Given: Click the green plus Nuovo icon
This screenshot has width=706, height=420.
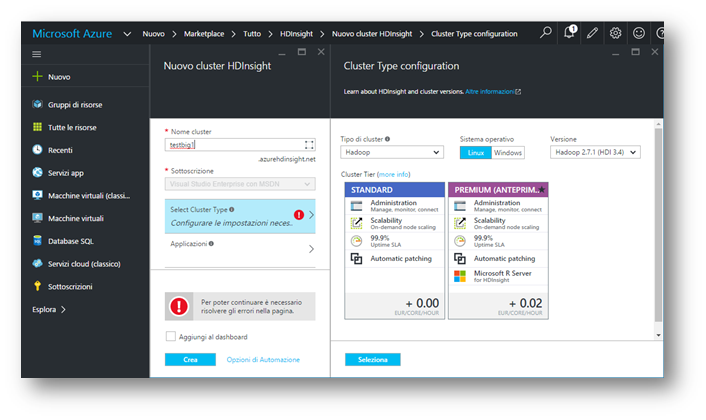Looking at the screenshot, I should click(37, 77).
